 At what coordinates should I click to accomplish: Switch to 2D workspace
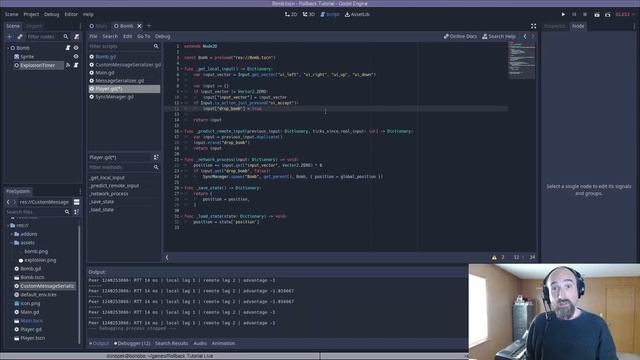tap(291, 14)
